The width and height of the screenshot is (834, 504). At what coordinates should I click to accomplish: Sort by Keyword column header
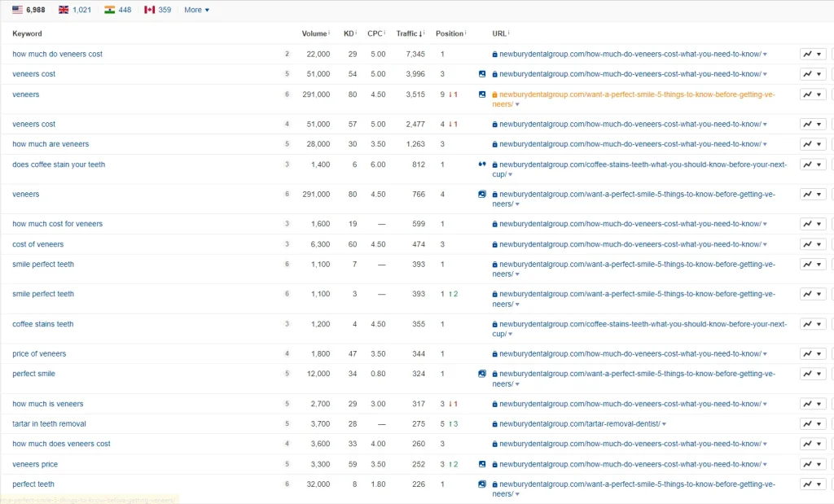[x=27, y=33]
